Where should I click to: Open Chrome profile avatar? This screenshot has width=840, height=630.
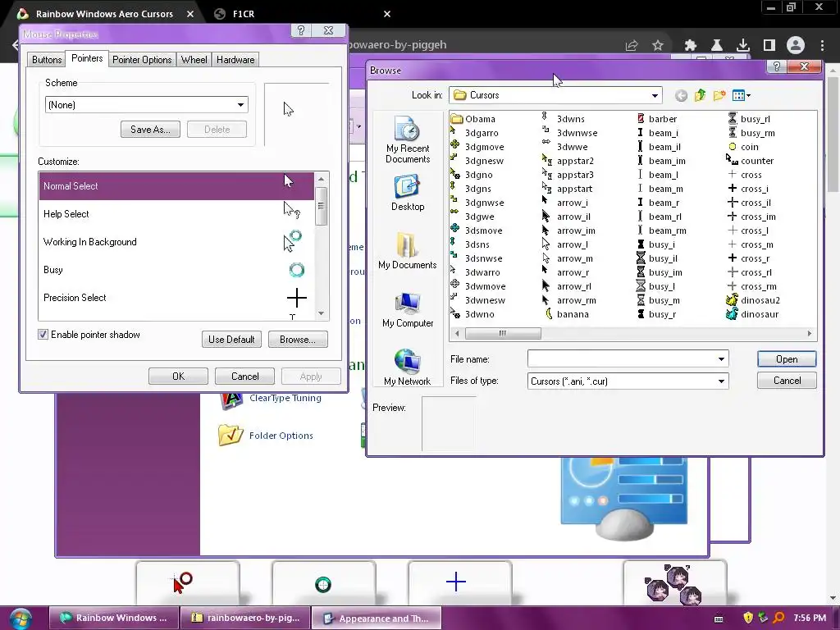click(x=796, y=46)
